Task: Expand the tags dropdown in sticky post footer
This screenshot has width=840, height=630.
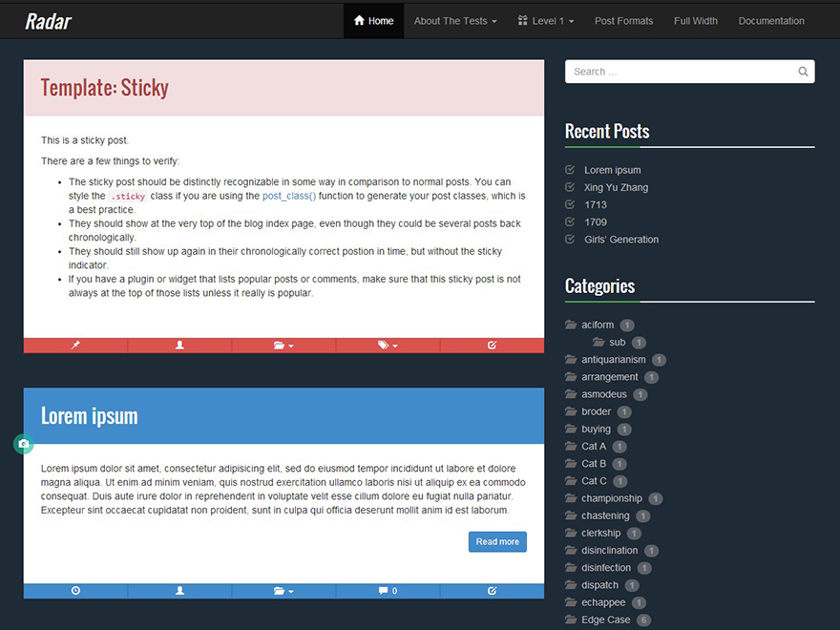Action: click(x=388, y=346)
